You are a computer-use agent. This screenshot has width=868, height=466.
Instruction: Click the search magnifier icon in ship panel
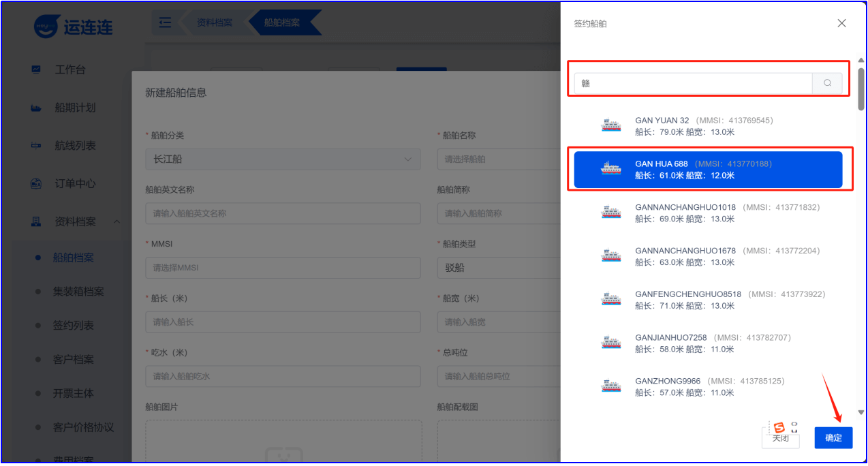point(827,83)
